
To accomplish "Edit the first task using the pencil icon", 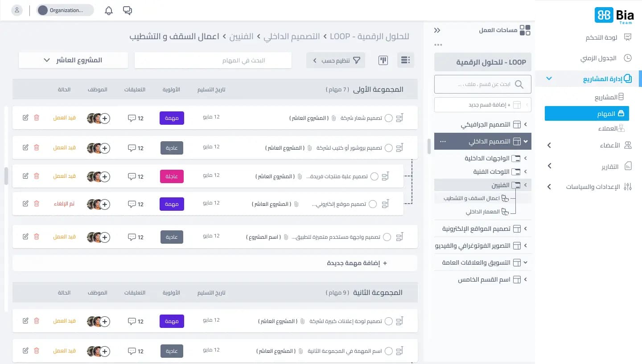I will 25,118.
